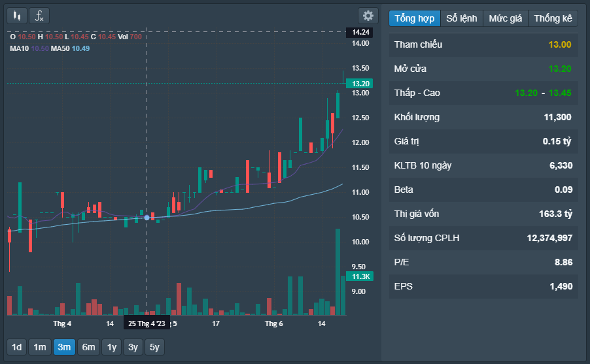Set chart range to 1m
The width and height of the screenshot is (590, 364).
click(40, 347)
